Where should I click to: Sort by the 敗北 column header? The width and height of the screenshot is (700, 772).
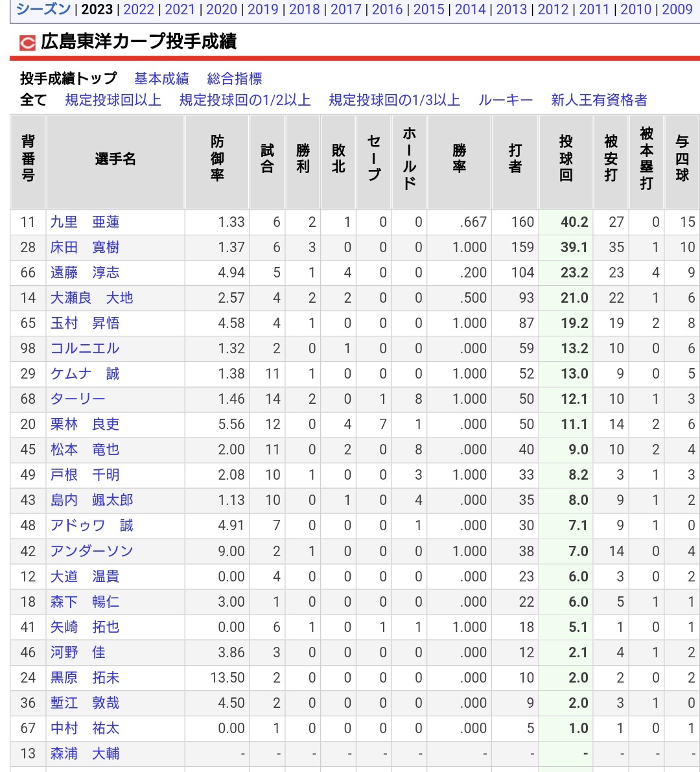(338, 162)
